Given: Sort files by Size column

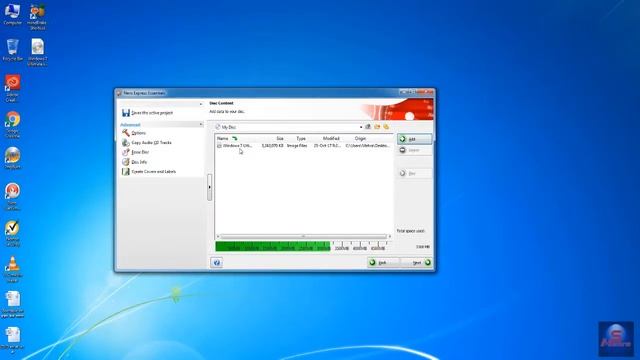Looking at the screenshot, I should pos(280,139).
